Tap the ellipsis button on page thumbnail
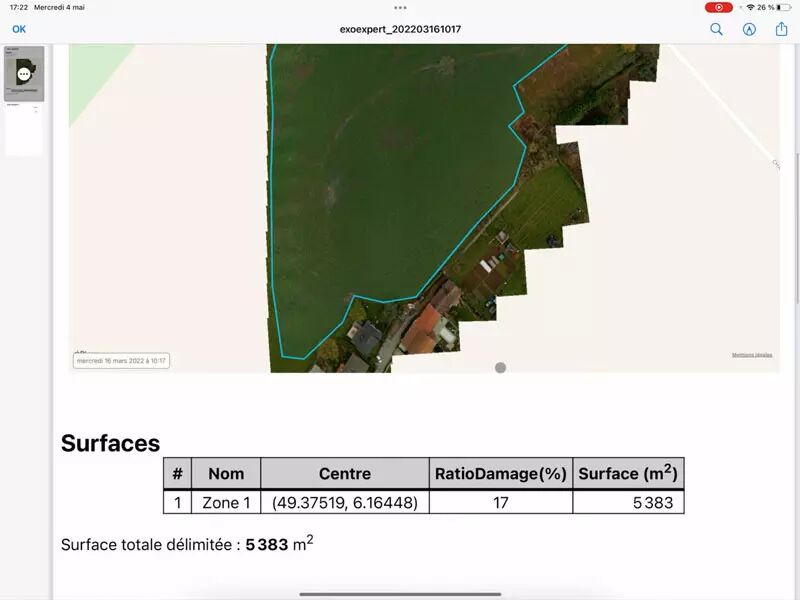The height and width of the screenshot is (600, 800). tap(24, 74)
